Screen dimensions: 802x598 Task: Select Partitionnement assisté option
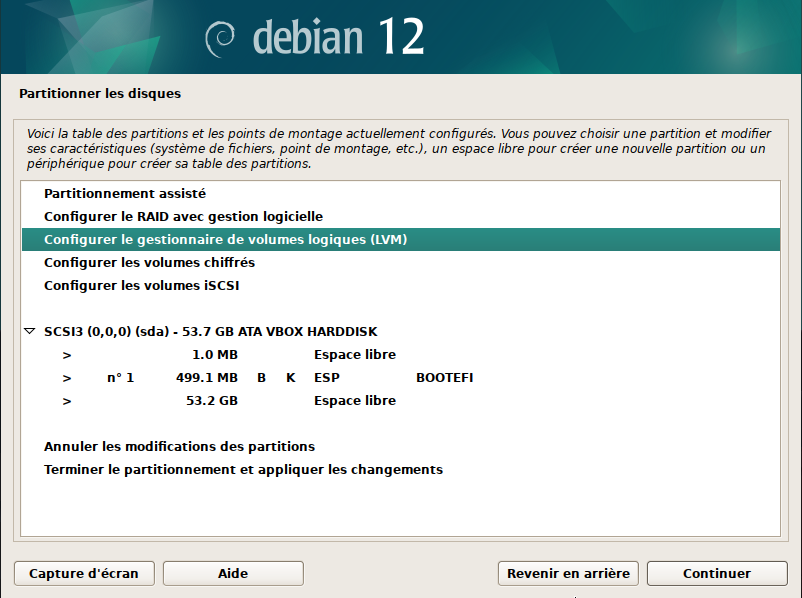401,193
